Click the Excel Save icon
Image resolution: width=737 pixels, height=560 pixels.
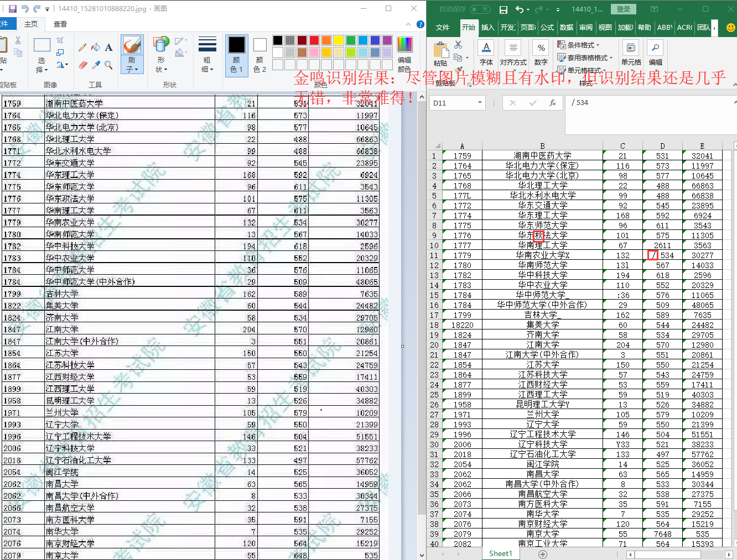(x=503, y=9)
